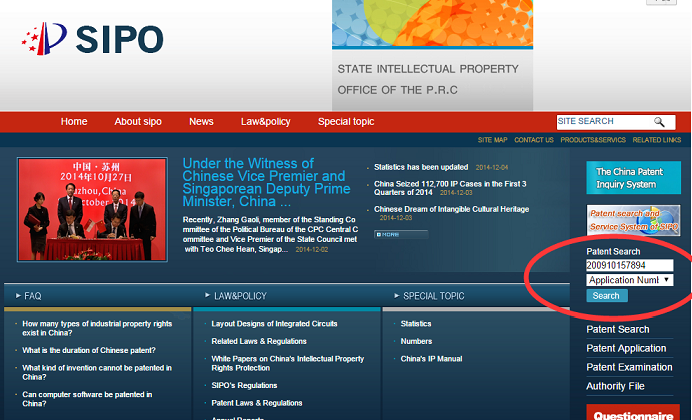Image resolution: width=692 pixels, height=420 pixels.
Task: Open the Law&policy menu item
Action: point(266,121)
